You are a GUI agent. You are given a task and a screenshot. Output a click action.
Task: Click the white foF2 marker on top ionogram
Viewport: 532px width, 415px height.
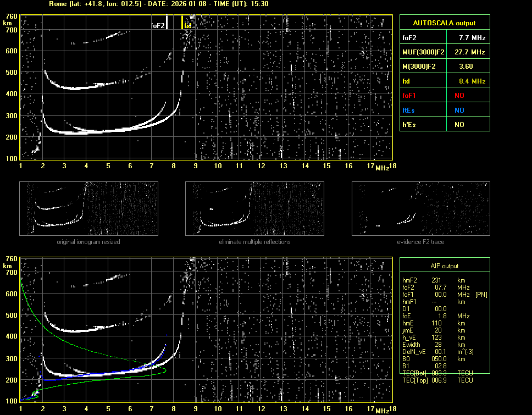[167, 24]
